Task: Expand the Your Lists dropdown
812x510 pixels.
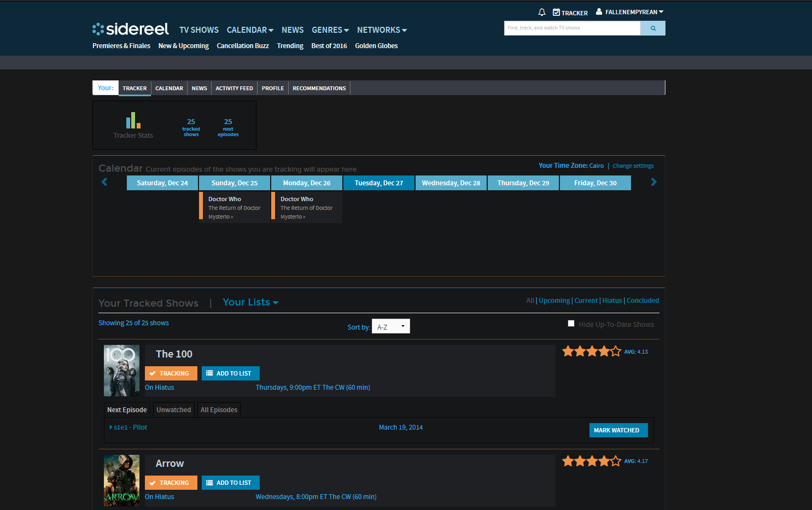Action: point(250,302)
